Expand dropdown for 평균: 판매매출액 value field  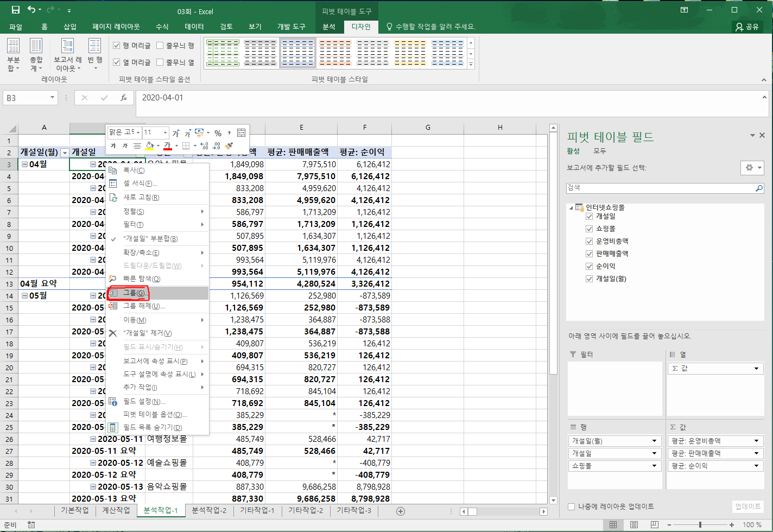[x=756, y=453]
